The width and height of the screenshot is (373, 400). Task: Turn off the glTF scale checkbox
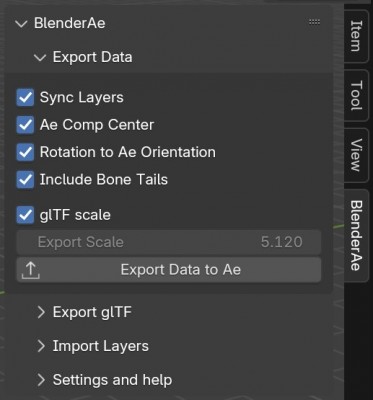pyautogui.click(x=25, y=215)
